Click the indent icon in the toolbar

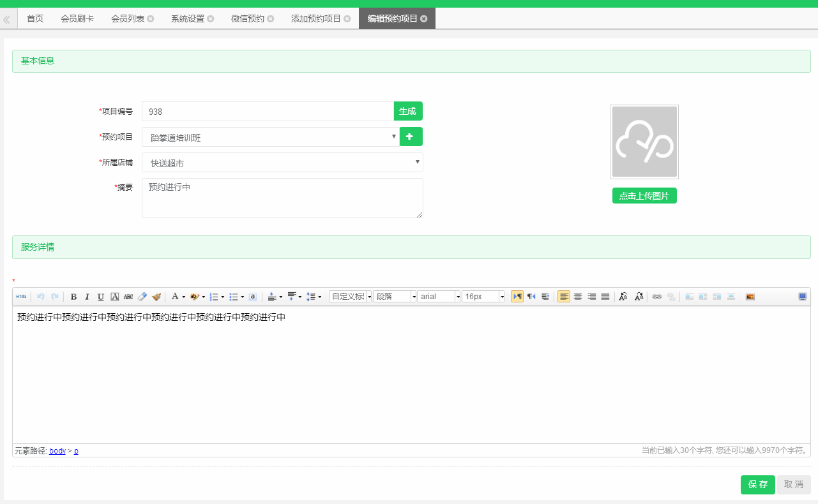[x=545, y=297]
